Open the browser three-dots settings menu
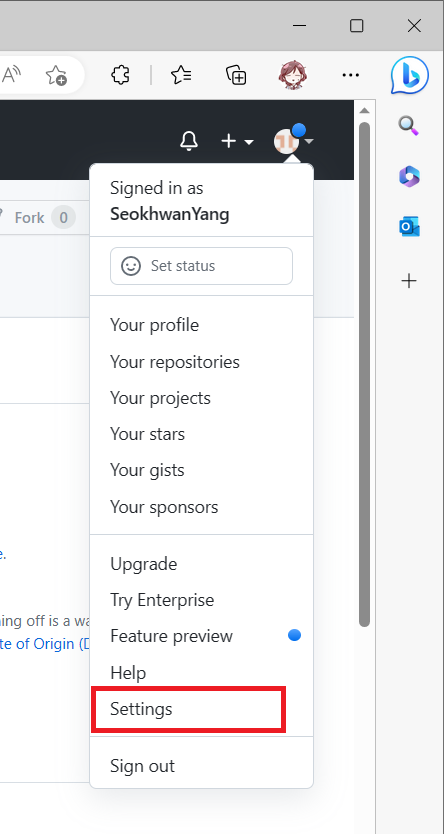This screenshot has width=444, height=834. coord(350,75)
